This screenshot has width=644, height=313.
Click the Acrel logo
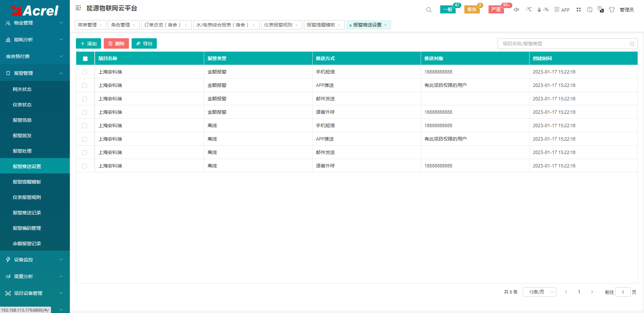[35, 11]
